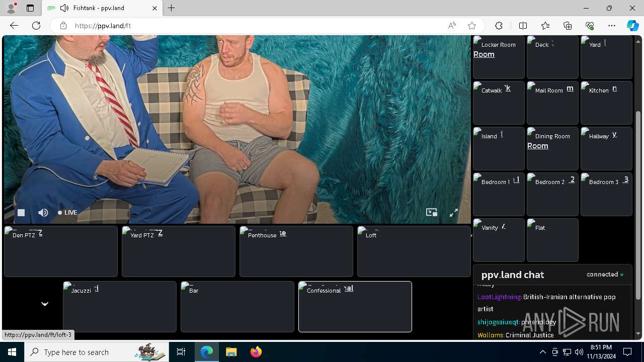Switch to the Loft camera
This screenshot has height=362, width=644.
(414, 251)
